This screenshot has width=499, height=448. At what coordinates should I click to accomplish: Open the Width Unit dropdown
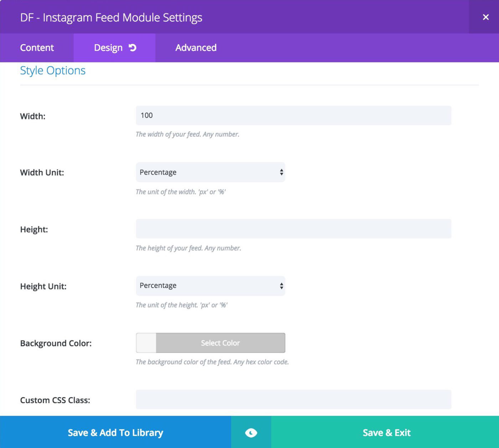pos(210,172)
